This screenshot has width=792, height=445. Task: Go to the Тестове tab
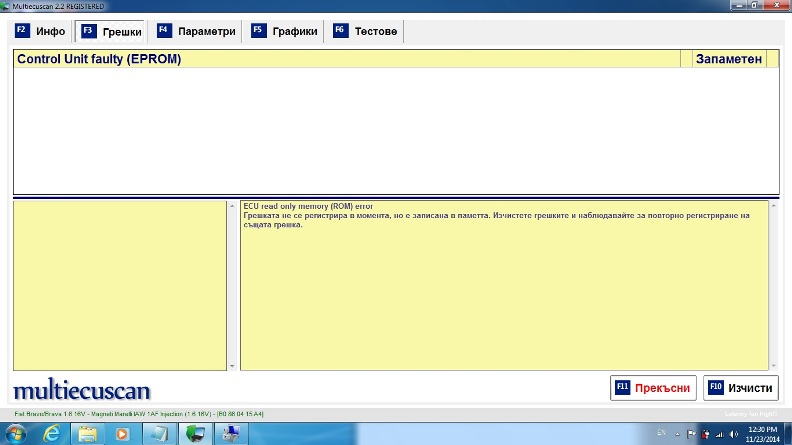click(366, 31)
